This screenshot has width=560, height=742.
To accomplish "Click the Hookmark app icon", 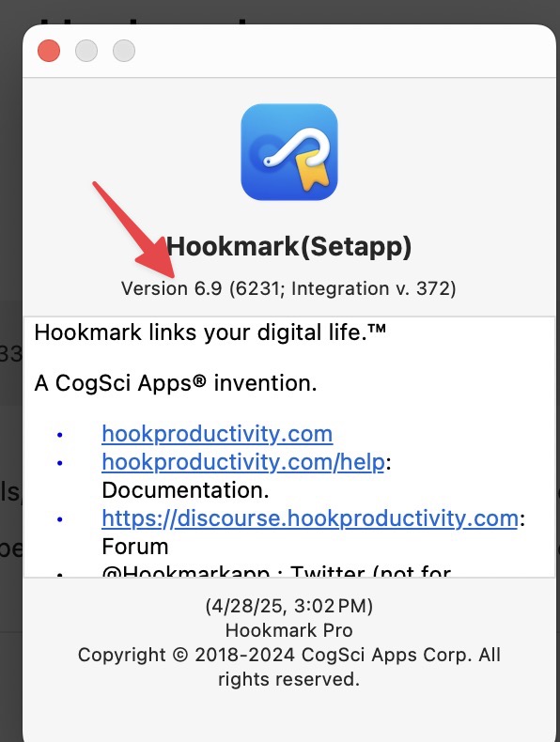I will pos(289,152).
